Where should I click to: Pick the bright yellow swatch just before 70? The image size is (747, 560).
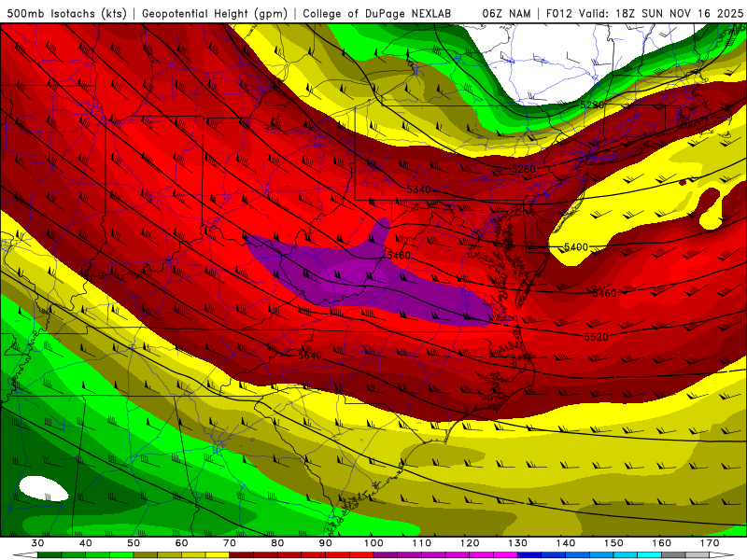click(x=218, y=555)
